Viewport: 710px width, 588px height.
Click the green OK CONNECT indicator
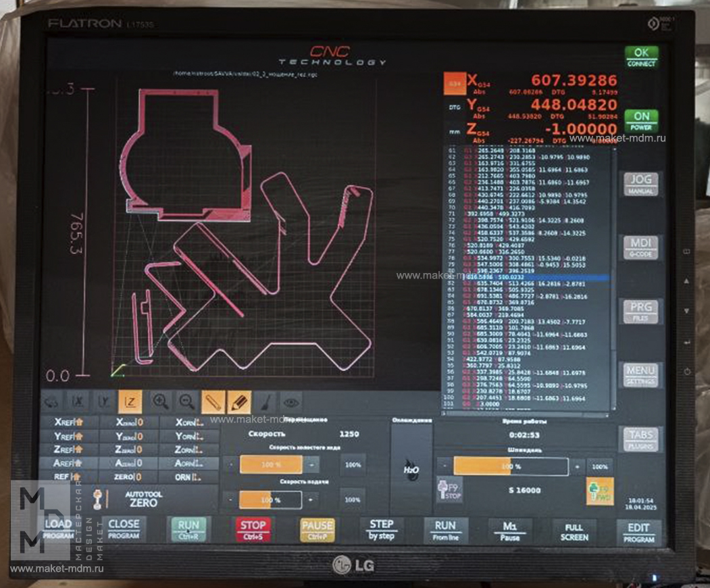pos(641,57)
